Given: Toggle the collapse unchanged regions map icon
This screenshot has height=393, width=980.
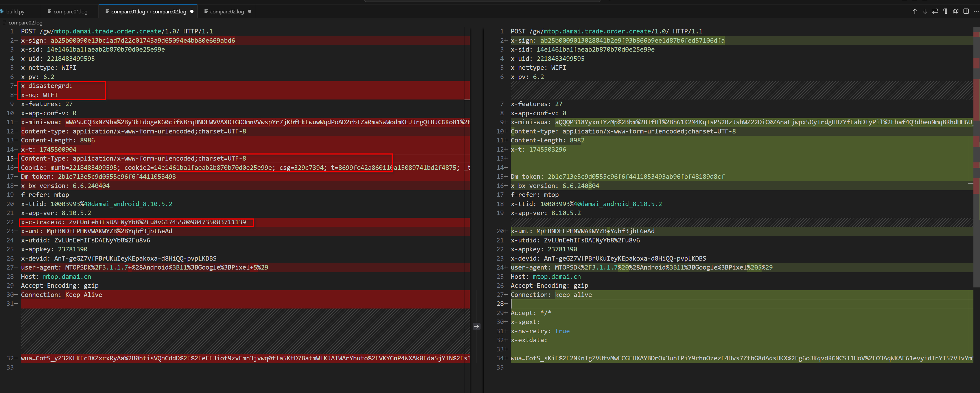Looking at the screenshot, I should click(956, 11).
